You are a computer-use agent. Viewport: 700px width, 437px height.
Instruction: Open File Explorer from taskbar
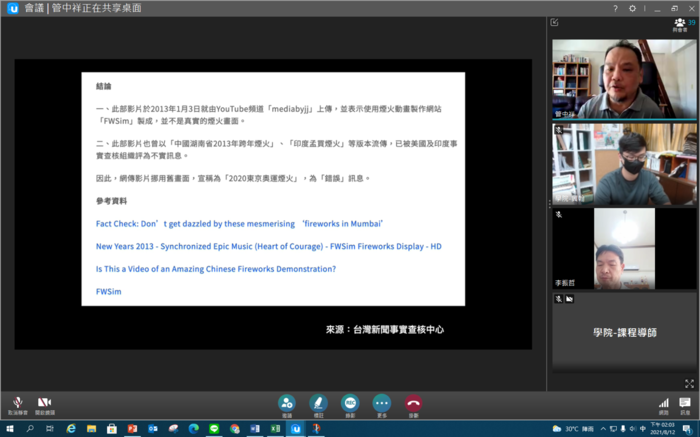tap(91, 429)
